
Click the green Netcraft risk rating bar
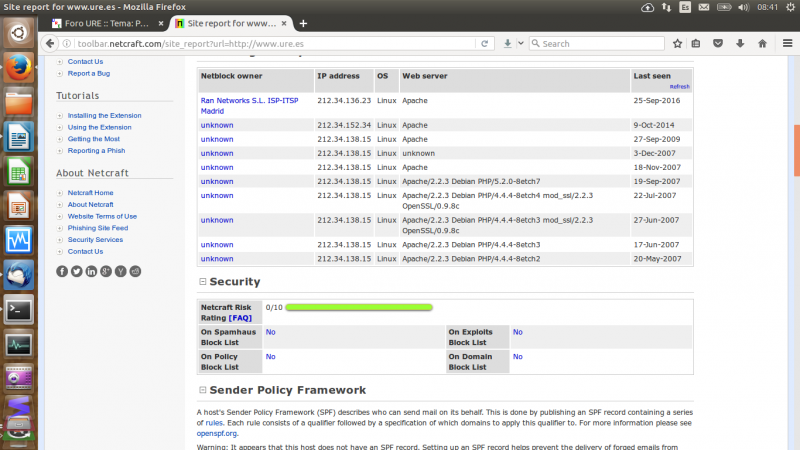[x=359, y=307]
